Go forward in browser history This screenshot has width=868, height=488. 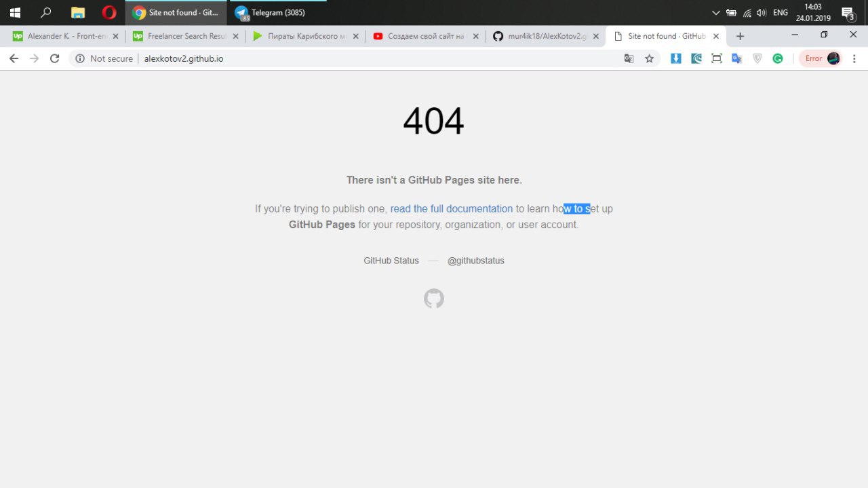[35, 58]
